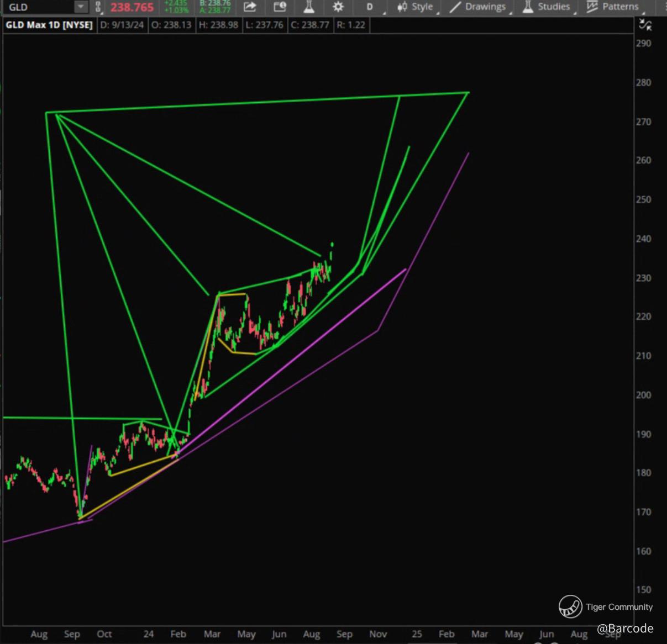Screen dimensions: 667x644
Task: Open the Studies menu
Action: 554,7
